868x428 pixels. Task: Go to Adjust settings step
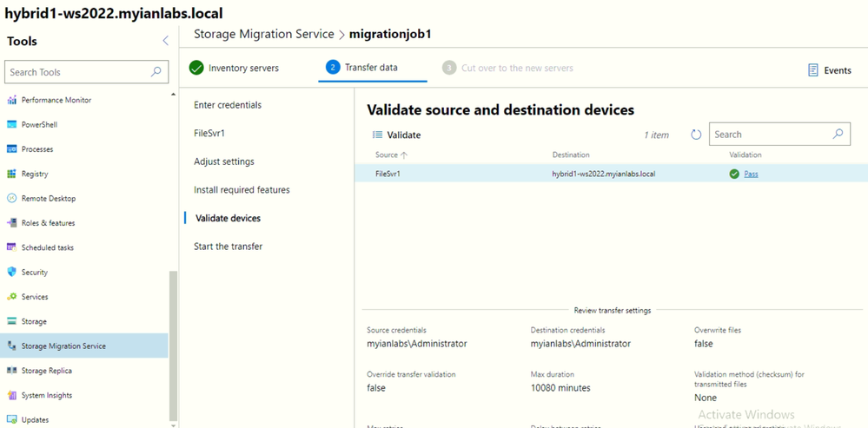[224, 161]
